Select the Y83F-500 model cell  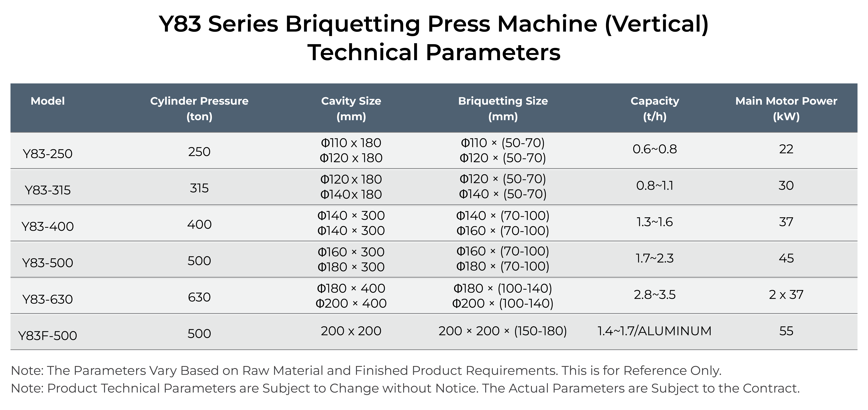pos(48,336)
